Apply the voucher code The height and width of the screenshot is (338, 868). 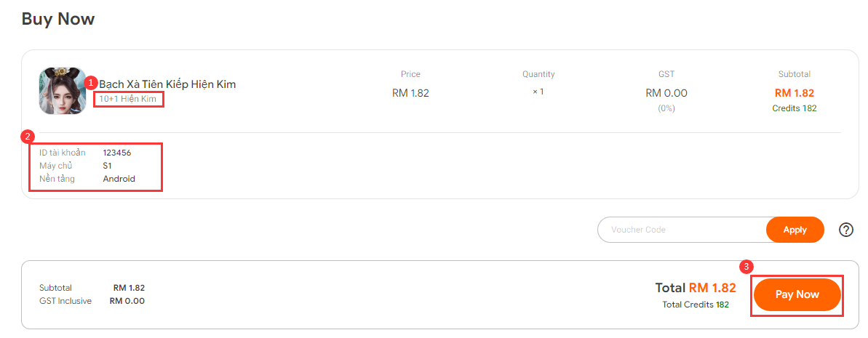point(795,230)
